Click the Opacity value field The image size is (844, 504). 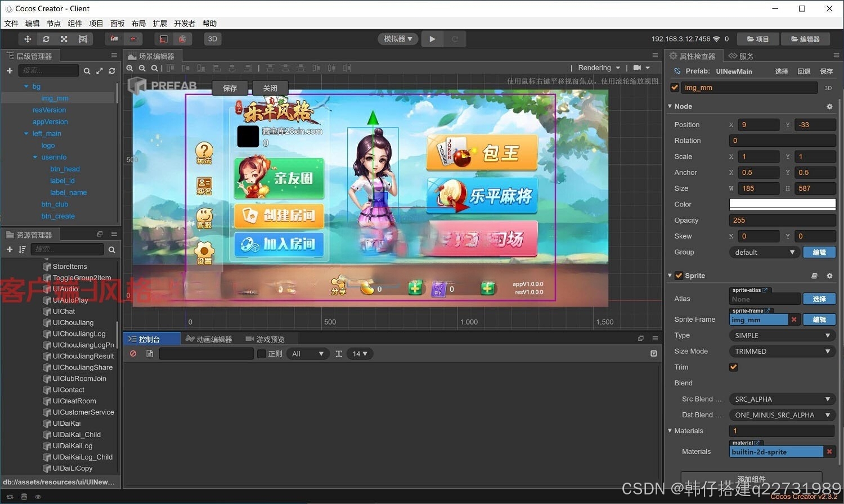(x=783, y=220)
